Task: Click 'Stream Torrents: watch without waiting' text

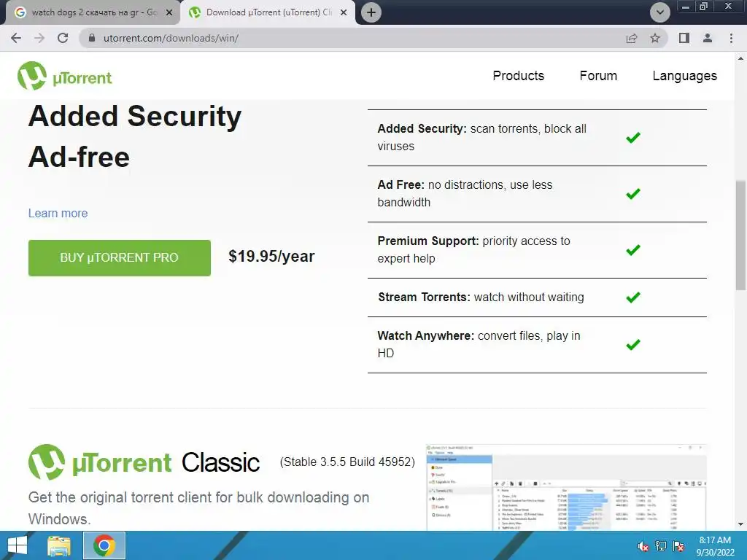Action: coord(481,297)
